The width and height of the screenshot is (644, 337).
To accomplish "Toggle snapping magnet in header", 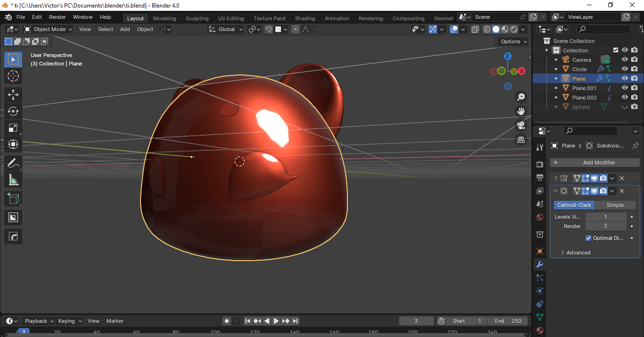I will pyautogui.click(x=269, y=29).
